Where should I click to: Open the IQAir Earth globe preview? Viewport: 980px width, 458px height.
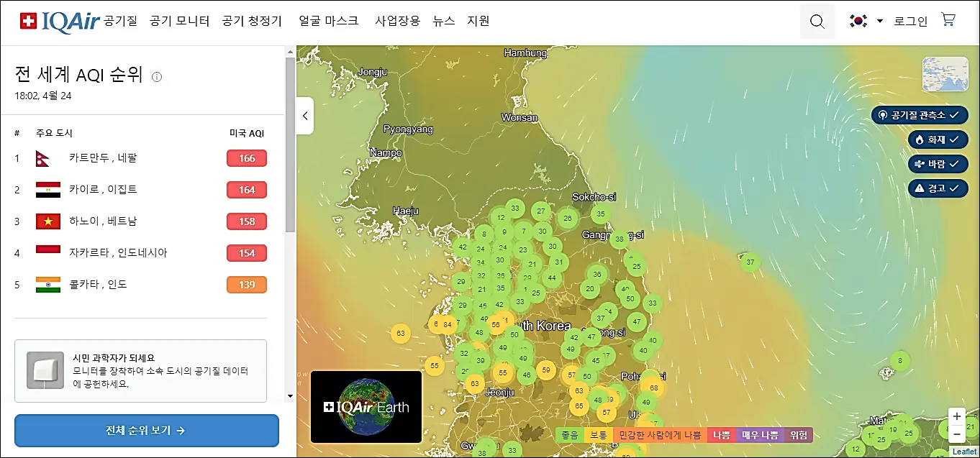tap(366, 406)
